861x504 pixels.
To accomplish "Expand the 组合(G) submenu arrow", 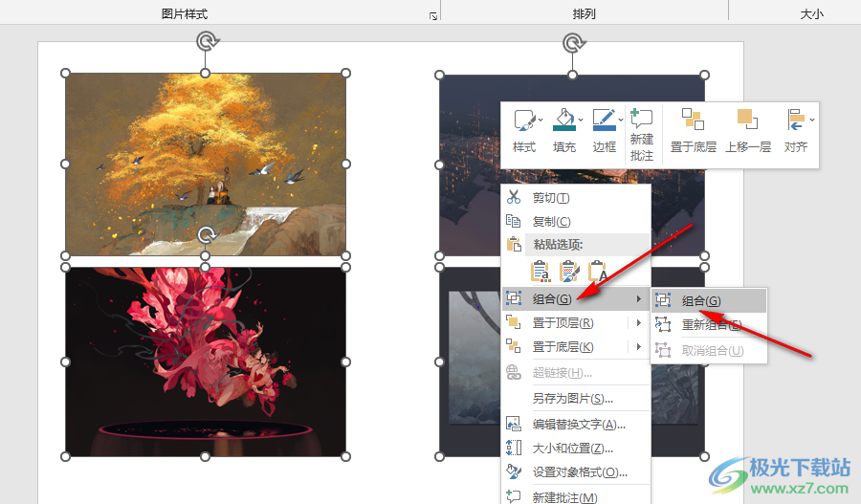I will click(639, 299).
